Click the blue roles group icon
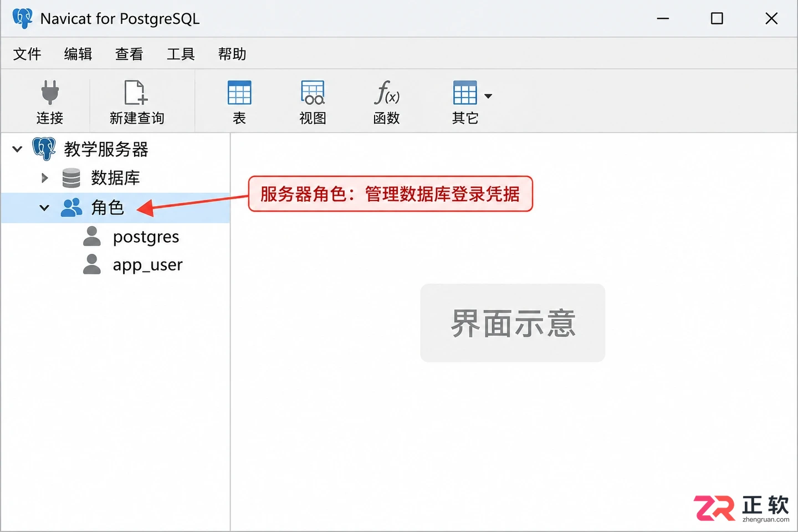 click(x=71, y=207)
